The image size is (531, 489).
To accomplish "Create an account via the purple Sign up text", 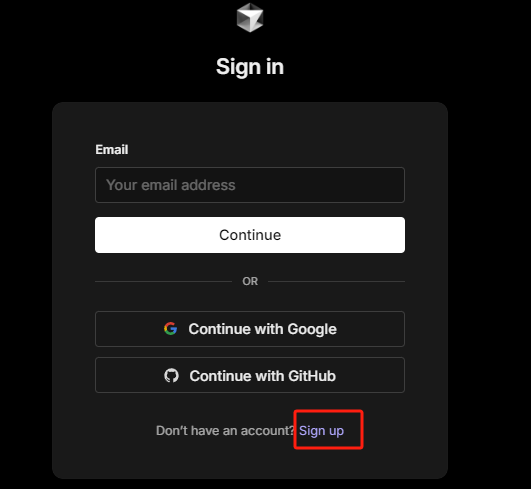I will (x=321, y=431).
